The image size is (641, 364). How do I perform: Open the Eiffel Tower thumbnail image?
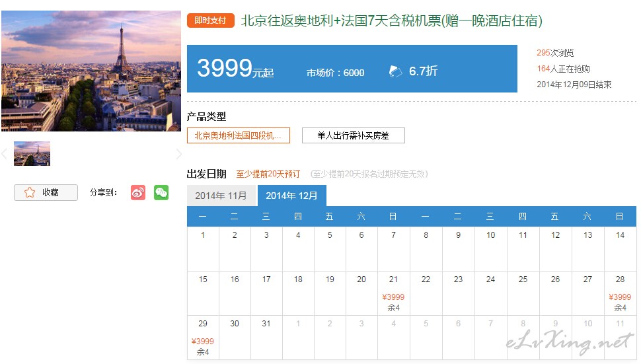[x=32, y=154]
